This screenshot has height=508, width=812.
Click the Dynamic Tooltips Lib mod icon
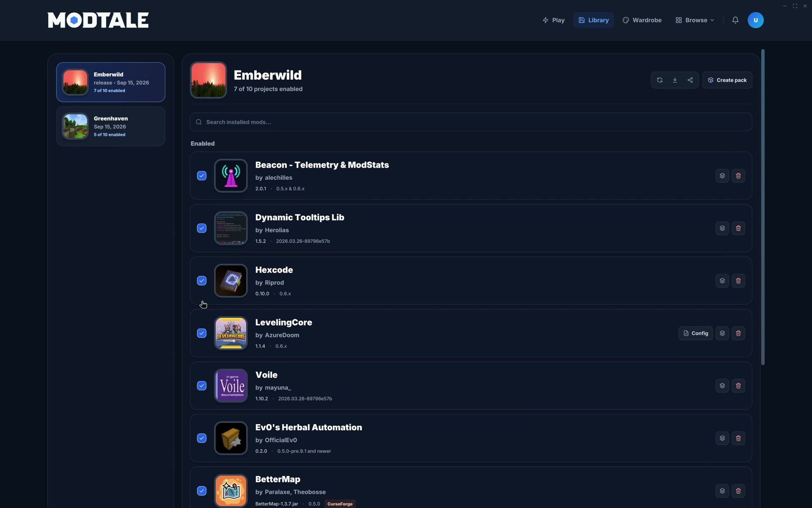pos(231,228)
